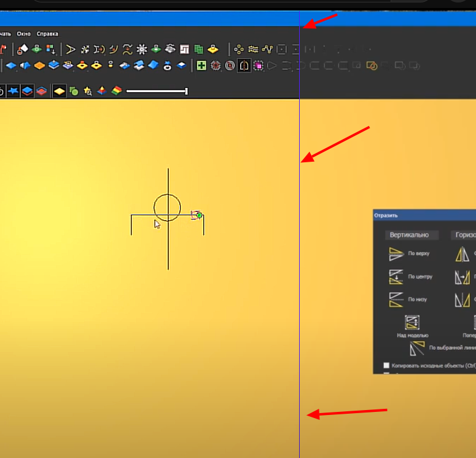Mirror vertically По верху option
This screenshot has height=458, width=476.
click(409, 254)
